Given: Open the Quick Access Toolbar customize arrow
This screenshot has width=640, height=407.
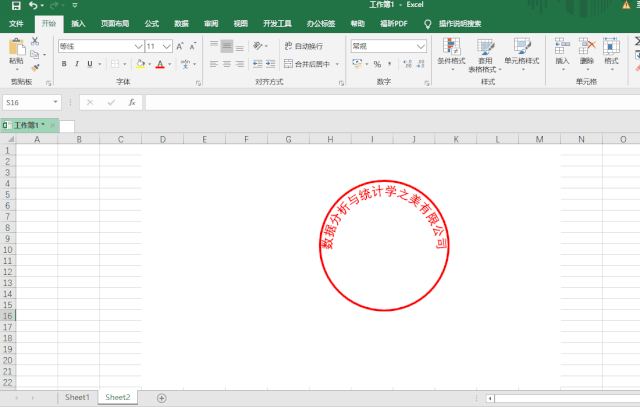Looking at the screenshot, I should [x=75, y=5].
